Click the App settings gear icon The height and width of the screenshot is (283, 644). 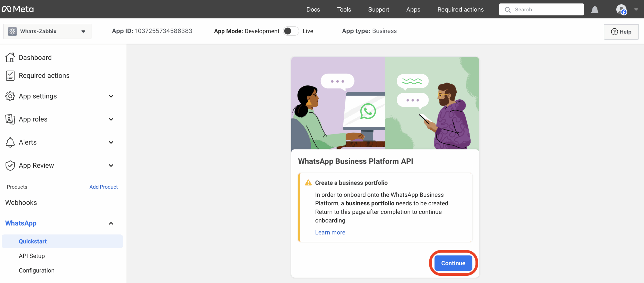point(10,96)
